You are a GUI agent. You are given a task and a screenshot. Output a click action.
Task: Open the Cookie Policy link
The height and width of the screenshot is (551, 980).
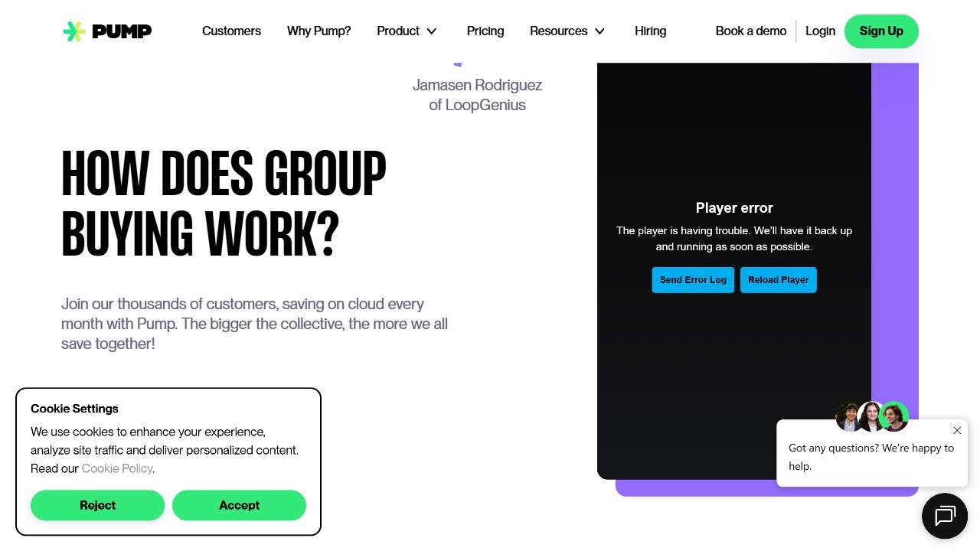tap(117, 468)
